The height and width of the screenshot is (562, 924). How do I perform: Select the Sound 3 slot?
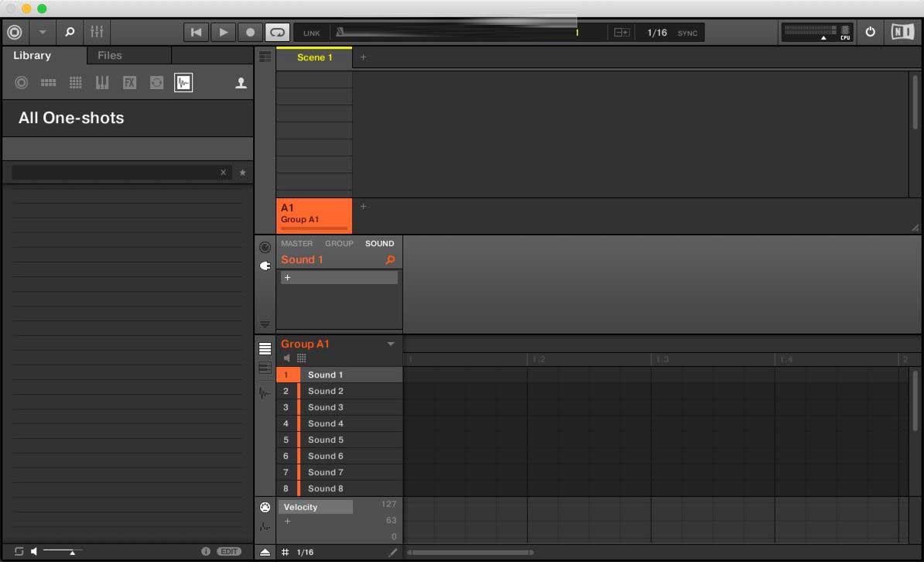point(340,407)
